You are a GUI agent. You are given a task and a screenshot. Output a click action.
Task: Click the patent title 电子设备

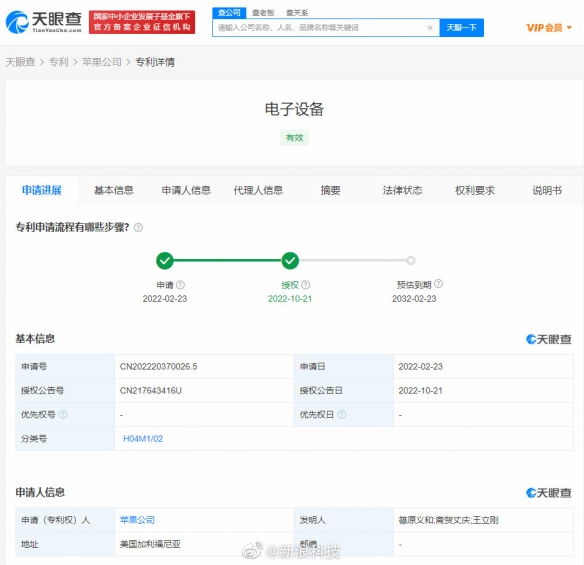click(x=294, y=109)
